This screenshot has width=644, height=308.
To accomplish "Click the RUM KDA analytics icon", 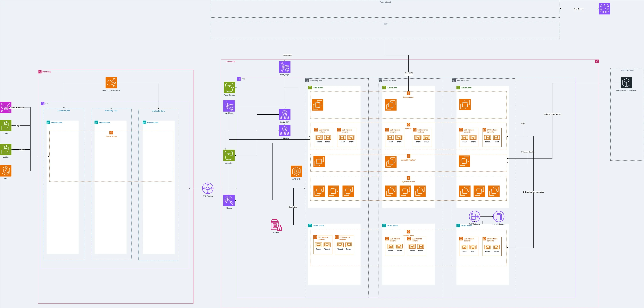I will pyautogui.click(x=285, y=131).
